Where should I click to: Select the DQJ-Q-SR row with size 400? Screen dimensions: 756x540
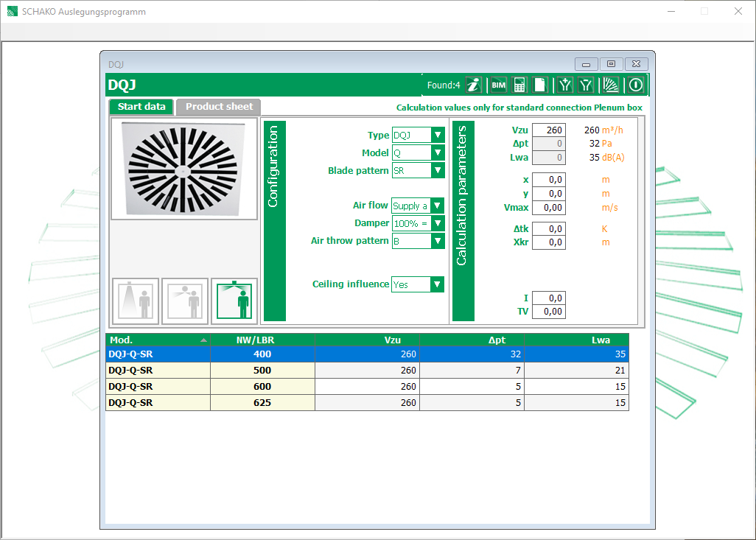click(x=368, y=354)
